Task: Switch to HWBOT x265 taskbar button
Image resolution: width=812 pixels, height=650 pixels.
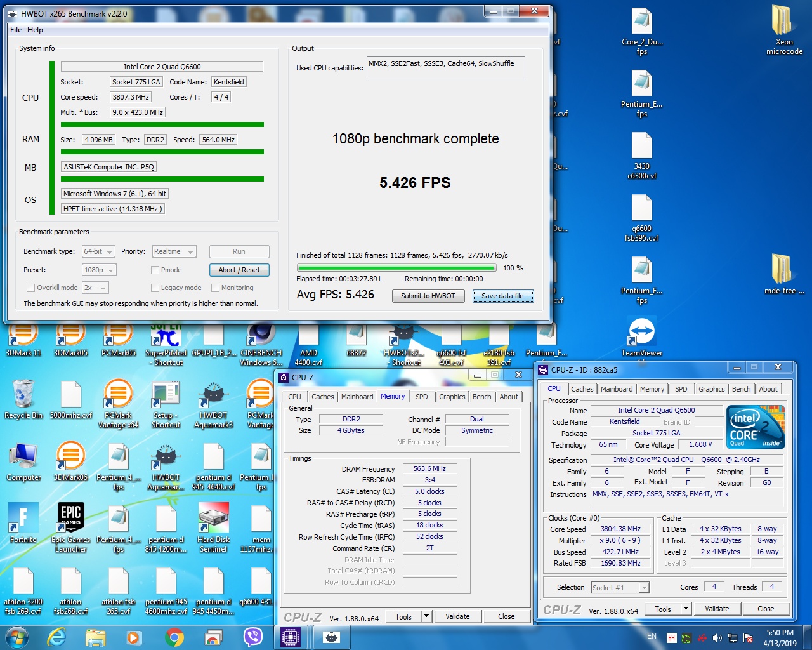Action: point(332,637)
